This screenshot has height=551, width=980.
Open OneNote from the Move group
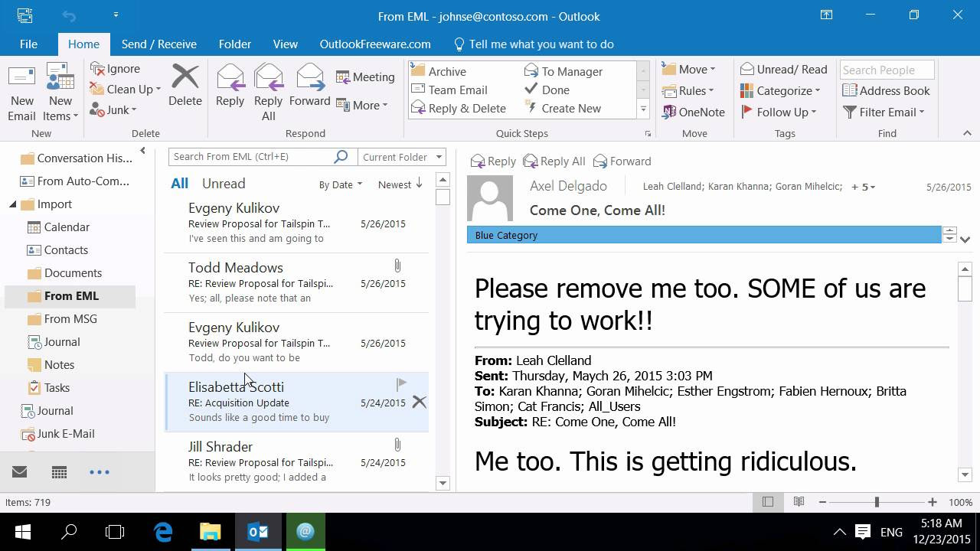pyautogui.click(x=693, y=112)
